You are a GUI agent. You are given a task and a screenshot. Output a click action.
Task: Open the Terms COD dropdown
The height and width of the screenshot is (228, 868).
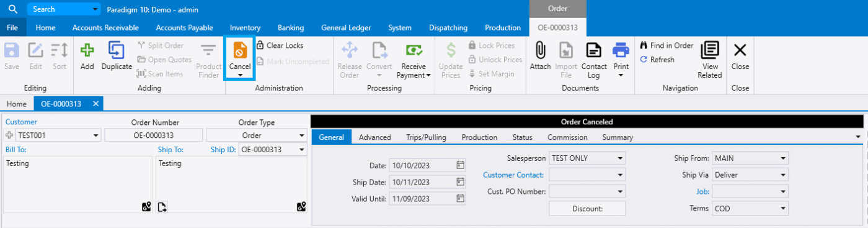[784, 208]
